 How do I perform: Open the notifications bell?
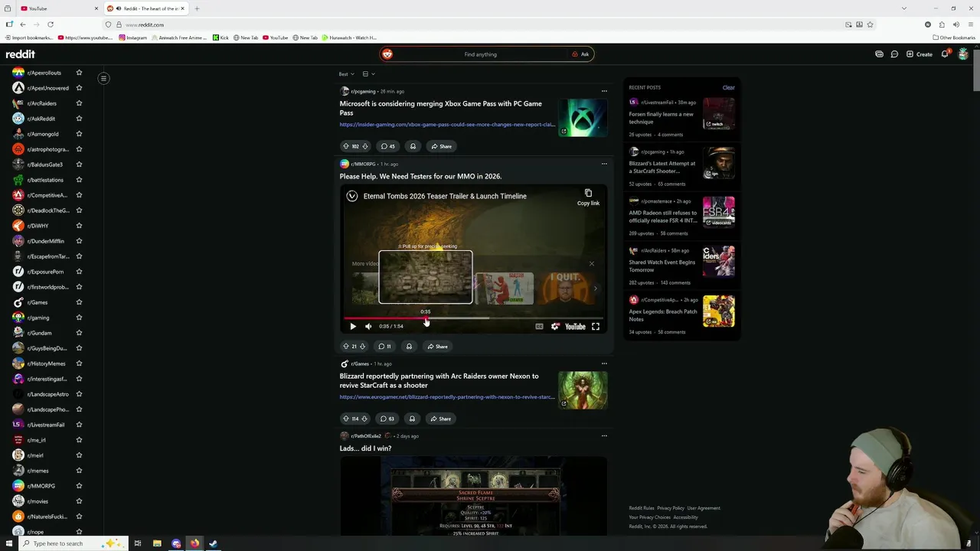[945, 54]
